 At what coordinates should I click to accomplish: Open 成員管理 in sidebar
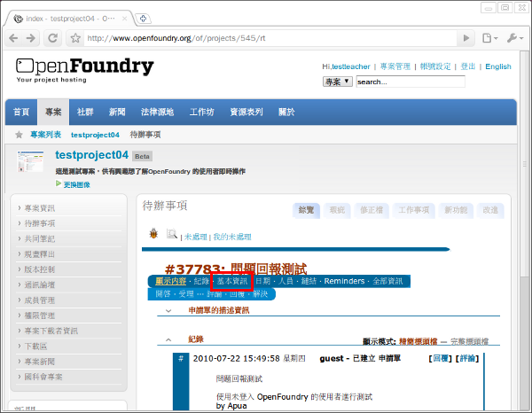coord(40,300)
